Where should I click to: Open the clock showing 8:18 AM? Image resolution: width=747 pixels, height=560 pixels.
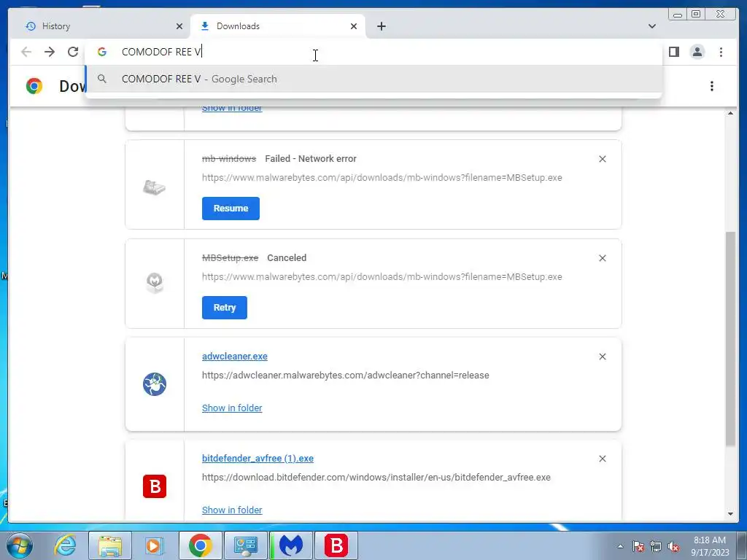[710, 546]
